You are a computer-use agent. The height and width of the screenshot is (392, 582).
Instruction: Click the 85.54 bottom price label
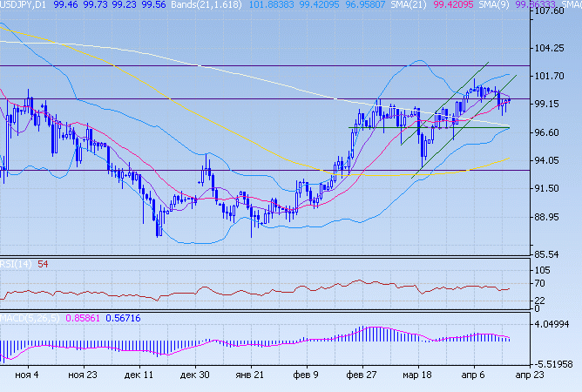553,254
